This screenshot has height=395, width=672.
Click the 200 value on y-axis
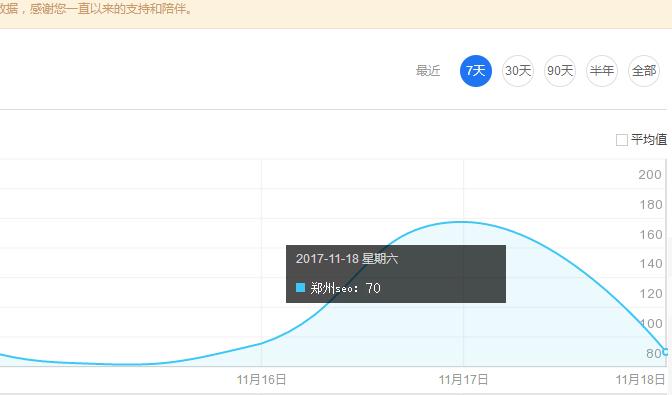(x=650, y=175)
